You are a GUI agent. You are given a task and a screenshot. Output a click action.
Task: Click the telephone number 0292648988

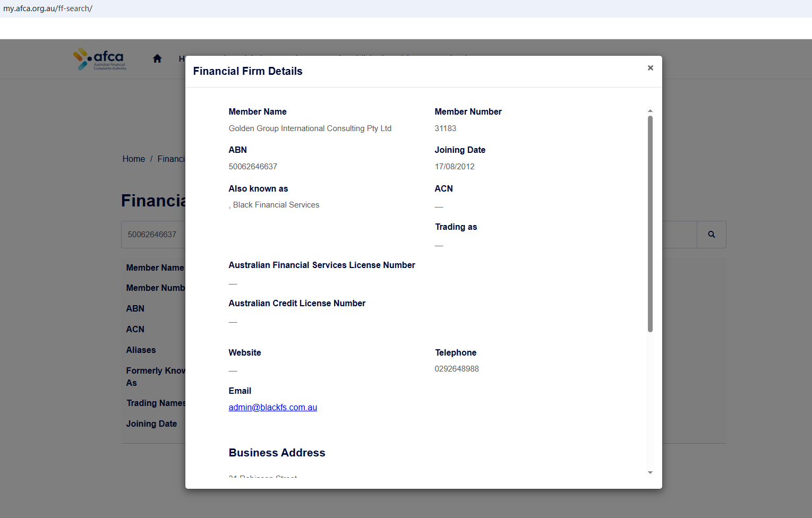pos(457,369)
